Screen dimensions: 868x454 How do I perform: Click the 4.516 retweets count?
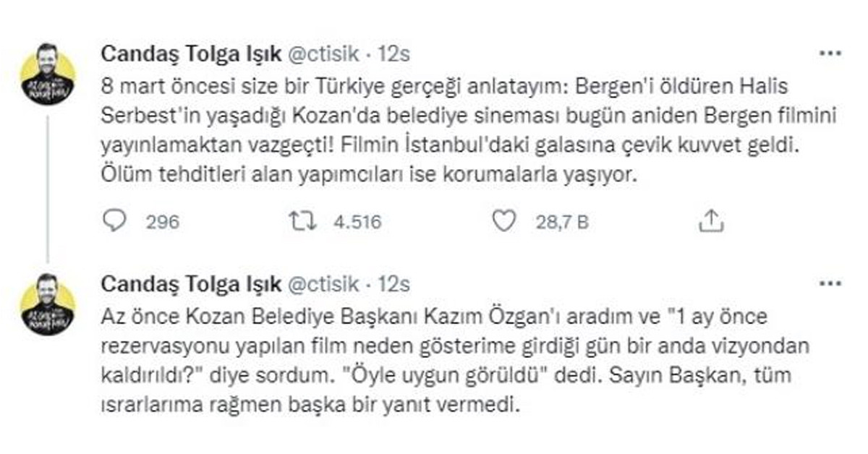[x=357, y=223]
